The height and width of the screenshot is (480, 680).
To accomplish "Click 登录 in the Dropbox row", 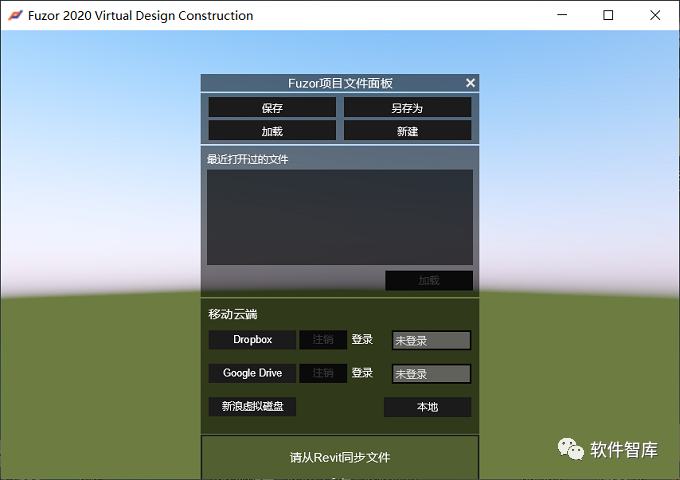I will click(362, 340).
